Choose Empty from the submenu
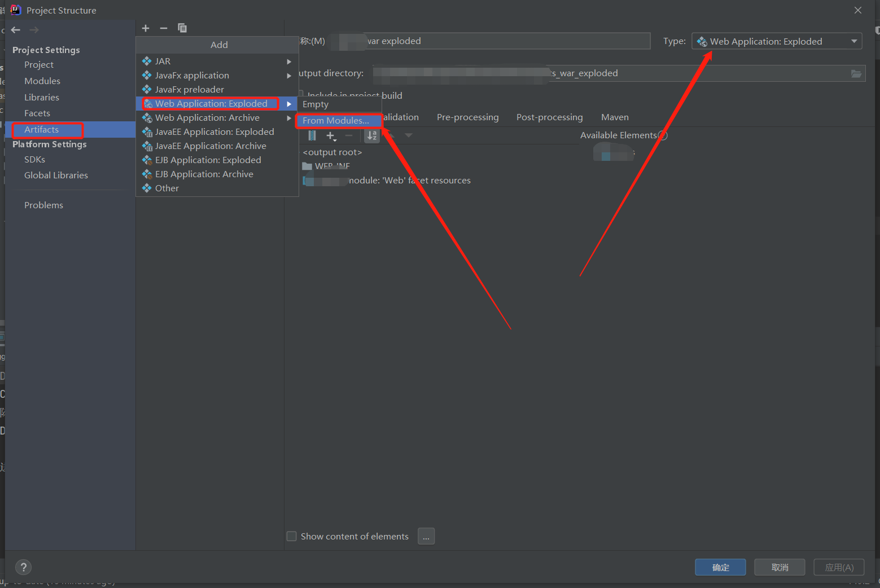The width and height of the screenshot is (880, 588). coord(339,104)
